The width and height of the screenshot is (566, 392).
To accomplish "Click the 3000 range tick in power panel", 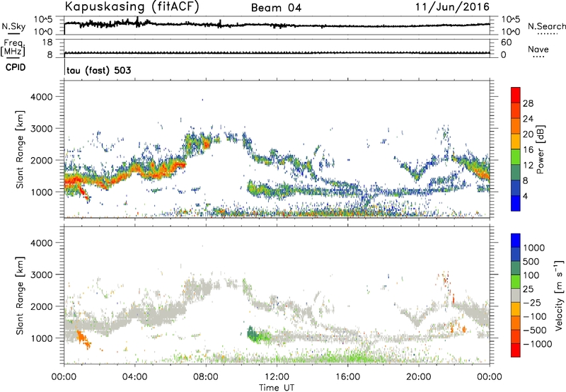I will [x=41, y=129].
